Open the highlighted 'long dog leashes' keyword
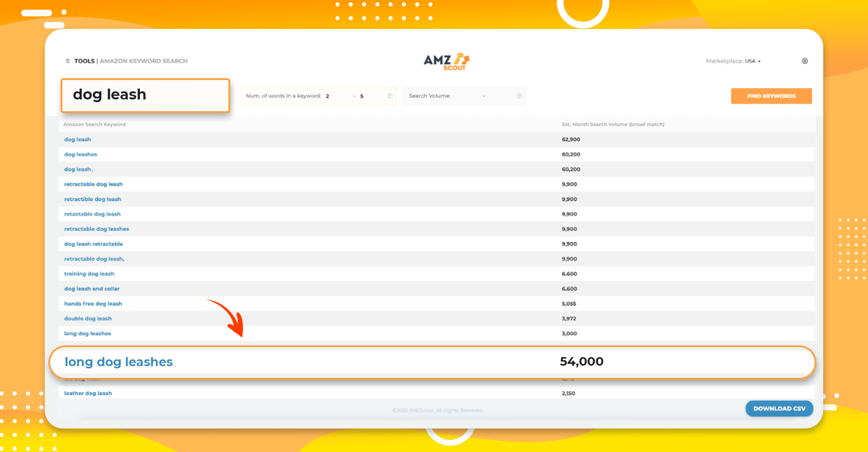Image resolution: width=868 pixels, height=452 pixels. tap(119, 362)
